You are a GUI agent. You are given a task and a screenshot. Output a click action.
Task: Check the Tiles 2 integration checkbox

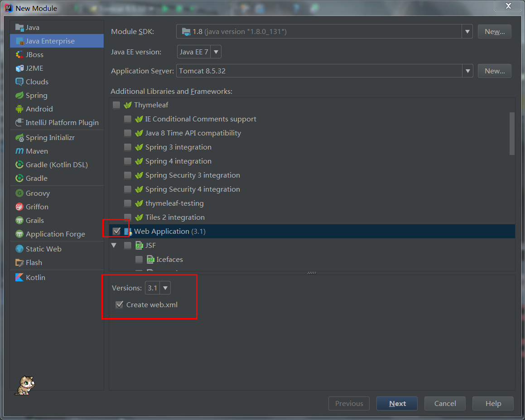128,217
